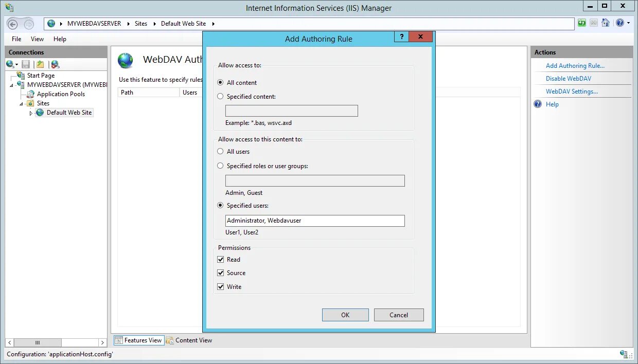Toggle the Source permission checkbox
638x364 pixels.
[221, 273]
